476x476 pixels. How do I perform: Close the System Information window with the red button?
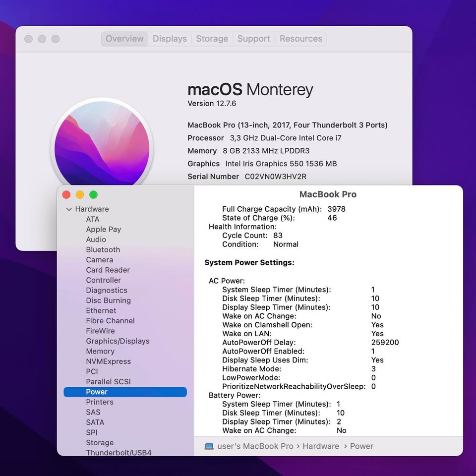[x=66, y=195]
